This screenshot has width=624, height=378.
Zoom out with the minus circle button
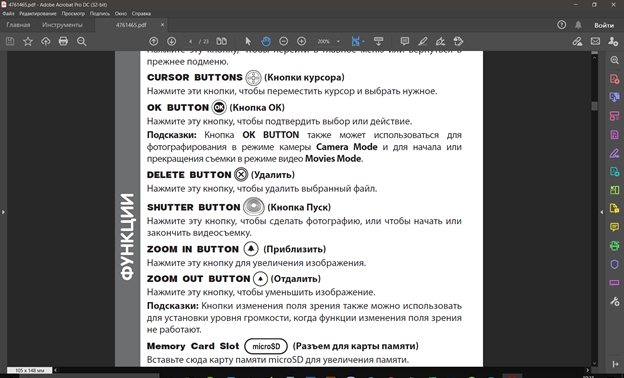(283, 41)
